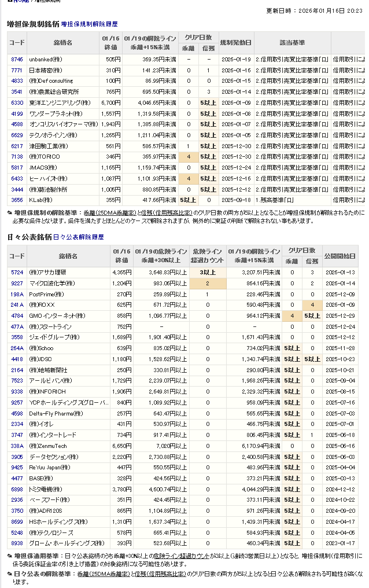The height and width of the screenshot is (588, 369).
Task: Click stock code 4477 BASE
Action: click(17, 478)
